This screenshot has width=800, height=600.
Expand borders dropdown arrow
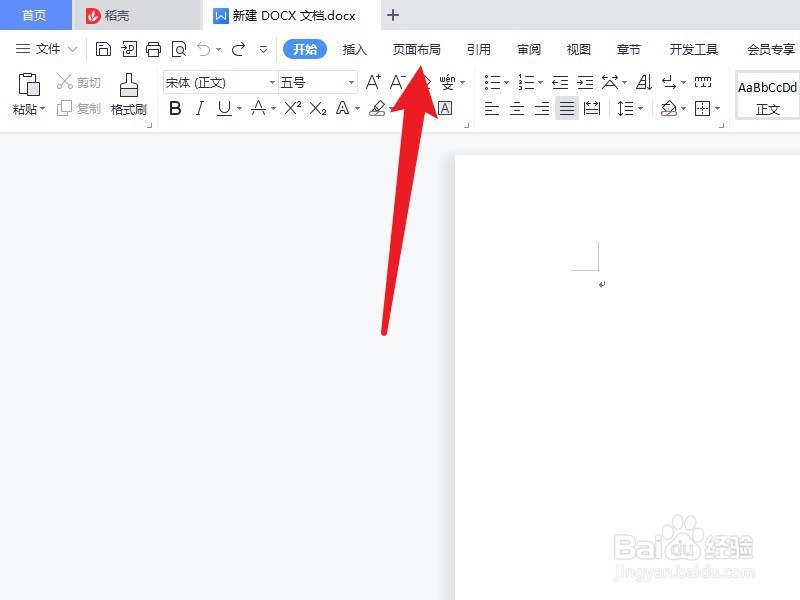(717, 109)
